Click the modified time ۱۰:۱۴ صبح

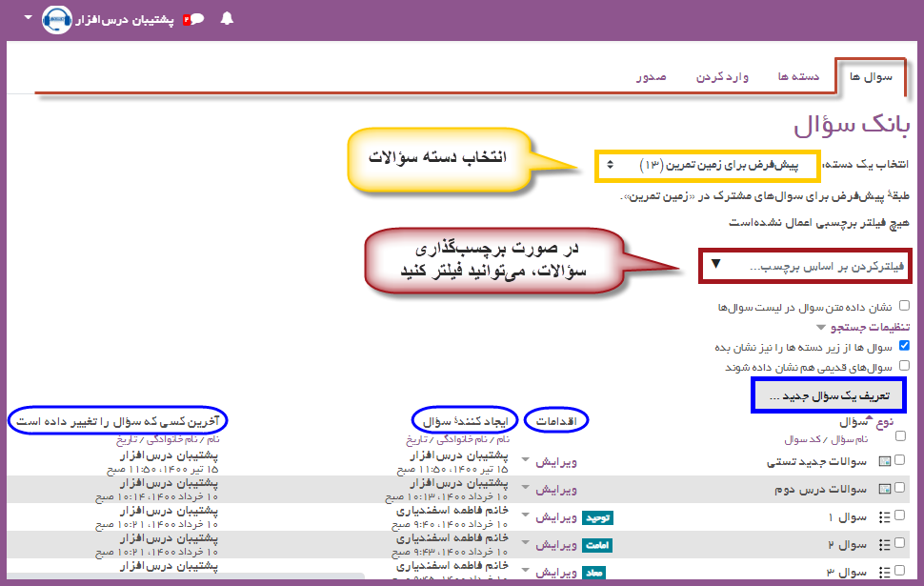tap(118, 497)
